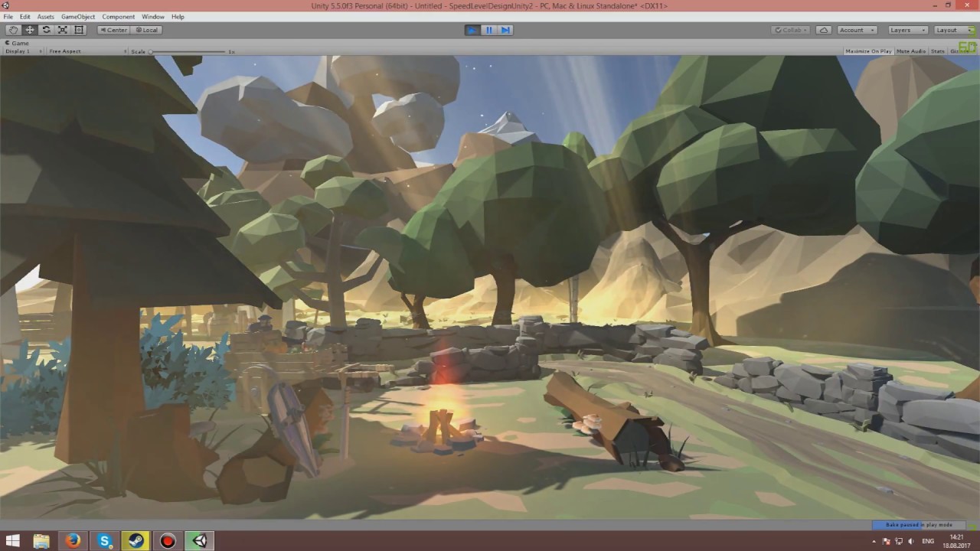Toggle Maximize On Play
The image size is (980, 551).
(868, 51)
